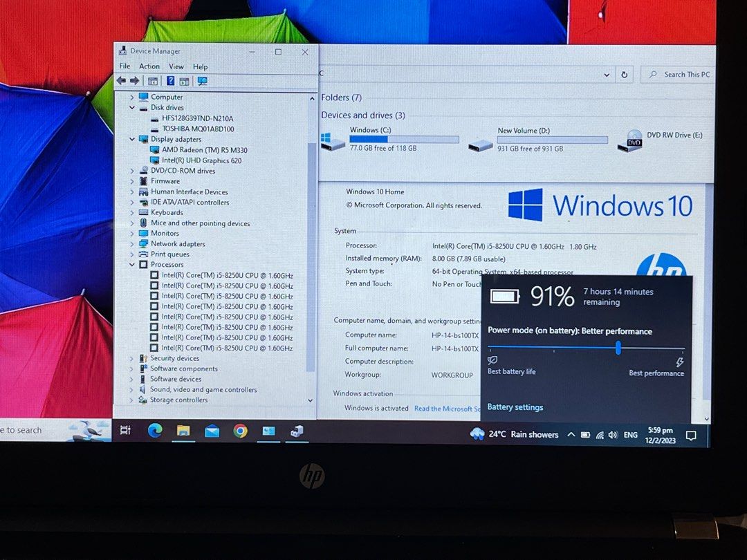Screen dimensions: 747x560
Task: Click the Read the Microsoft Software link
Action: [446, 409]
